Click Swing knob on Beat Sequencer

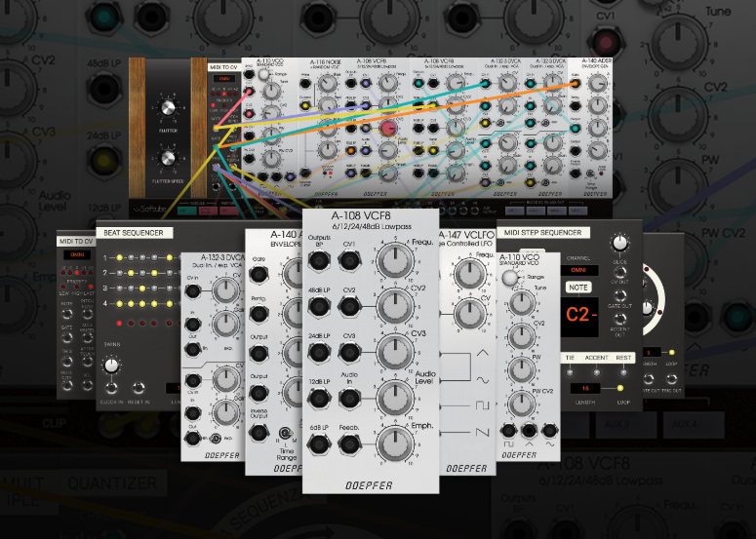coord(111,366)
